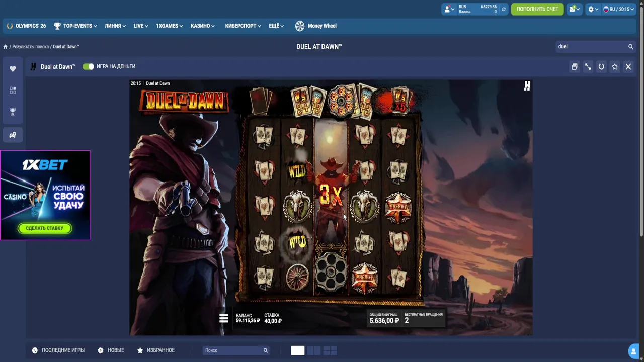Image resolution: width=644 pixels, height=362 pixels.
Task: Open Результаты поиска breadcrumb link
Action: [x=31, y=47]
